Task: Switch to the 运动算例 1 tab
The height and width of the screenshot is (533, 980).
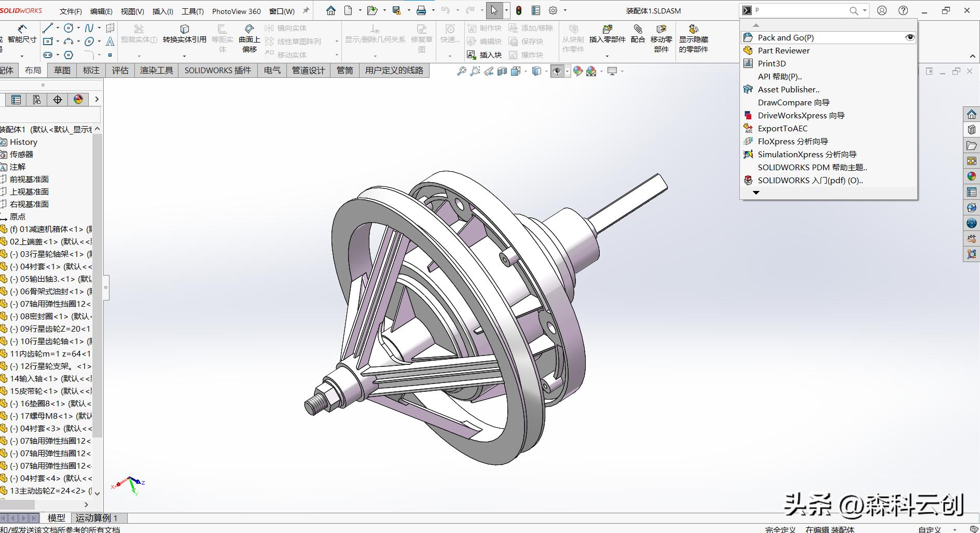Action: tap(96, 518)
